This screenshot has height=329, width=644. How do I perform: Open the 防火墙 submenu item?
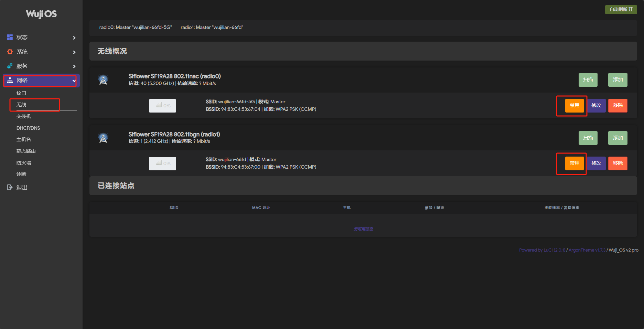coord(24,163)
